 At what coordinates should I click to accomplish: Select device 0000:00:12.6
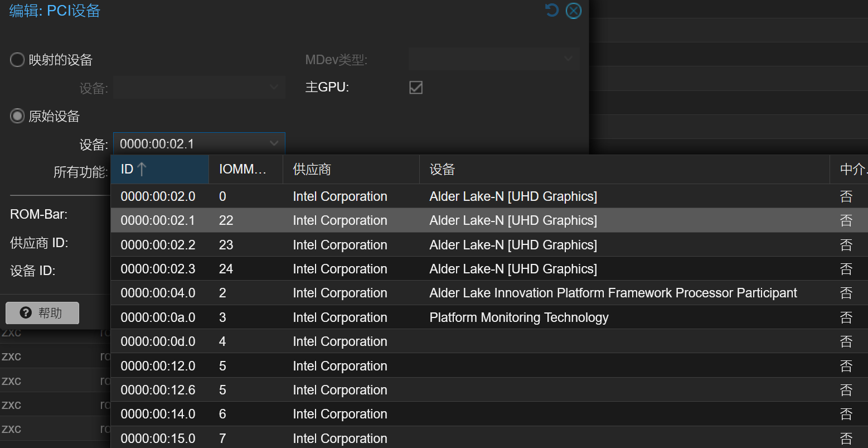click(489, 390)
